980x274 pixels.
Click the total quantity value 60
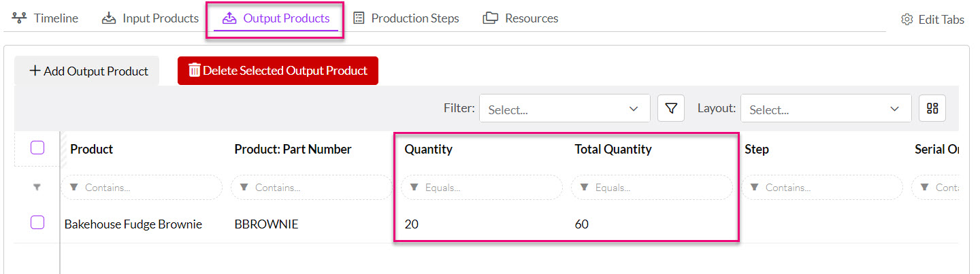click(x=581, y=224)
